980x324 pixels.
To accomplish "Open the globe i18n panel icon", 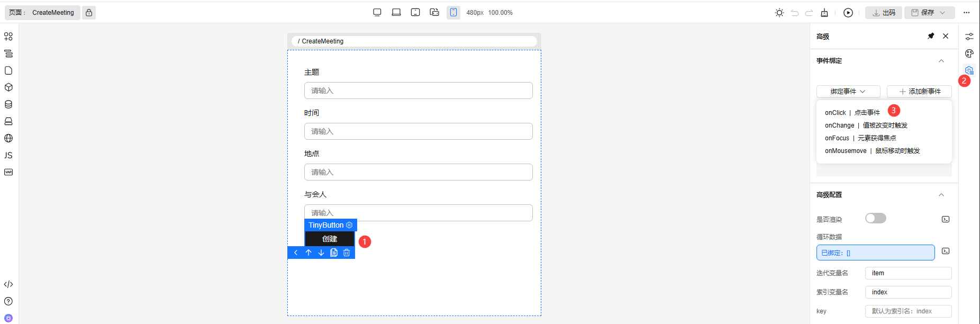I will coord(8,138).
